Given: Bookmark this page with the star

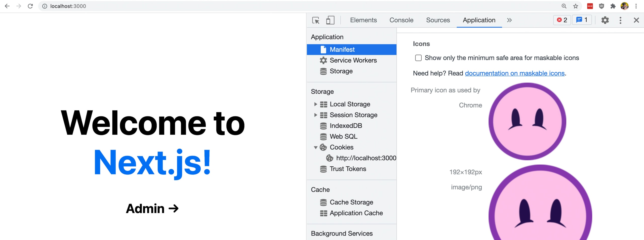Looking at the screenshot, I should 576,6.
